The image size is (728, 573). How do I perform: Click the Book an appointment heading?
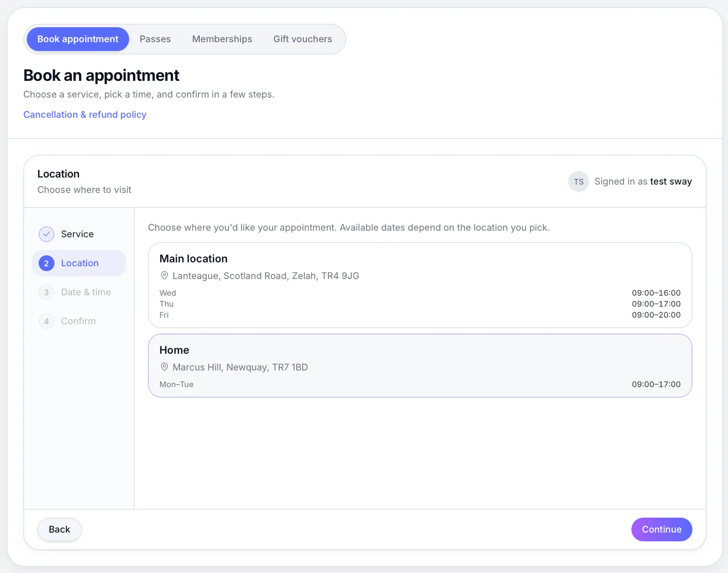coord(101,76)
